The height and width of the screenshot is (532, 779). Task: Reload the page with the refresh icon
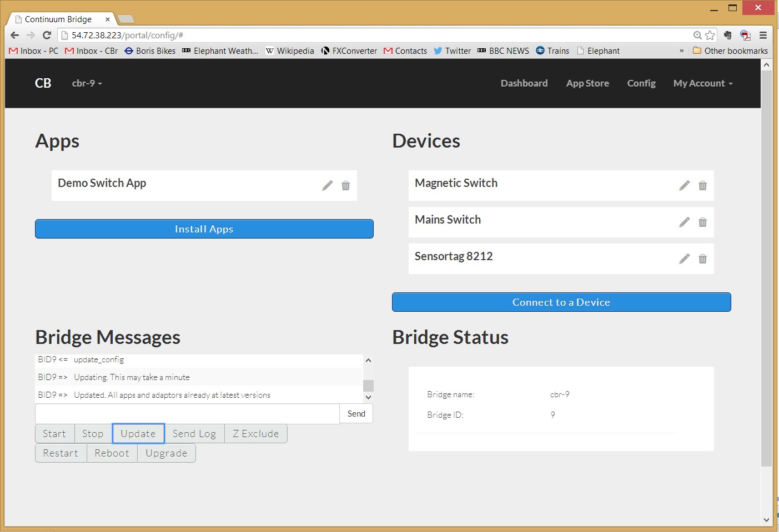click(x=47, y=35)
